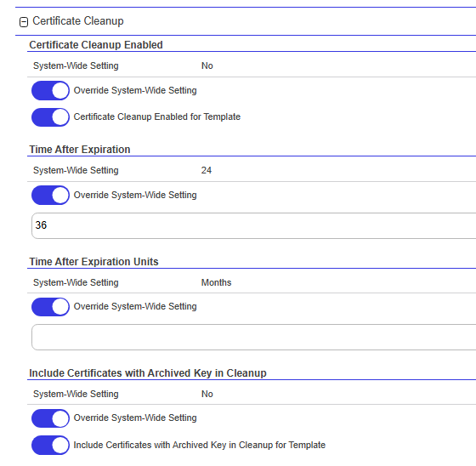
Task: Collapse the Certificate Cleanup section minus icon
Action: [24, 22]
